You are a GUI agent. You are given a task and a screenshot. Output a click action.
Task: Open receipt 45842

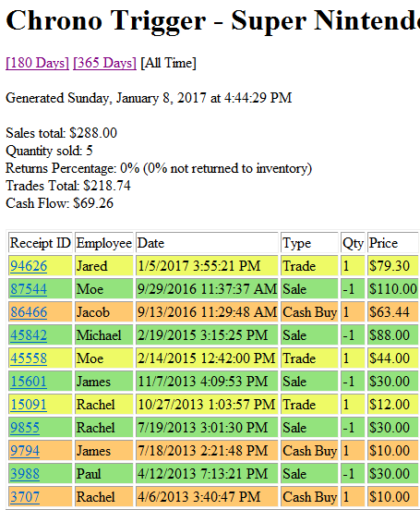pyautogui.click(x=29, y=335)
